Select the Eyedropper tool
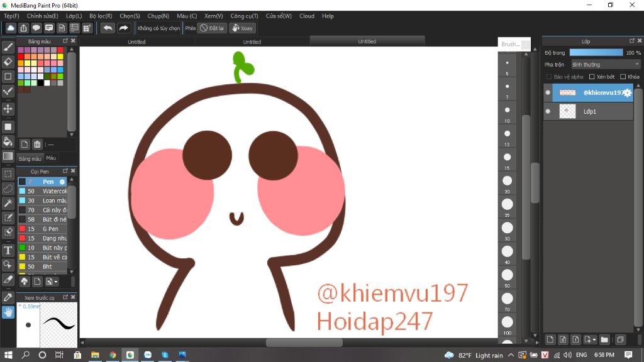Viewport: 644px width, 362px height. (x=8, y=297)
